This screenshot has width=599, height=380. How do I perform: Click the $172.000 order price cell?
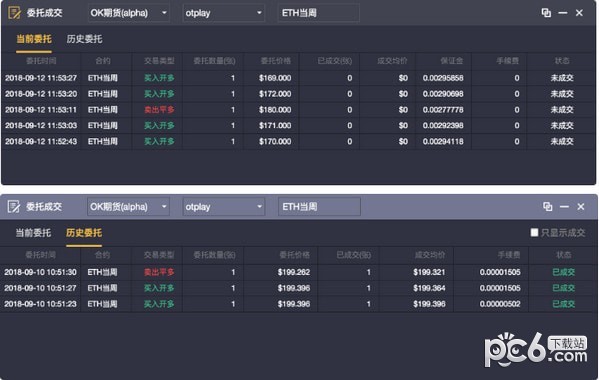click(x=275, y=94)
